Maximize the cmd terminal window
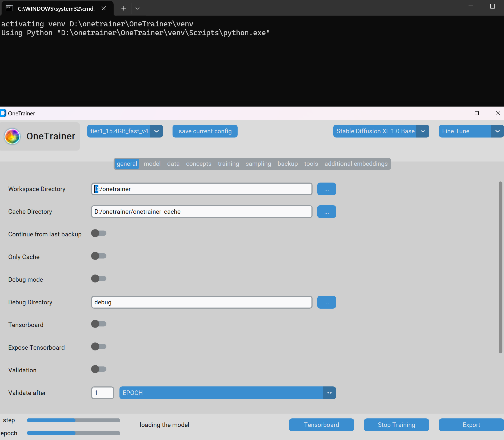This screenshot has width=504, height=440. point(493,6)
